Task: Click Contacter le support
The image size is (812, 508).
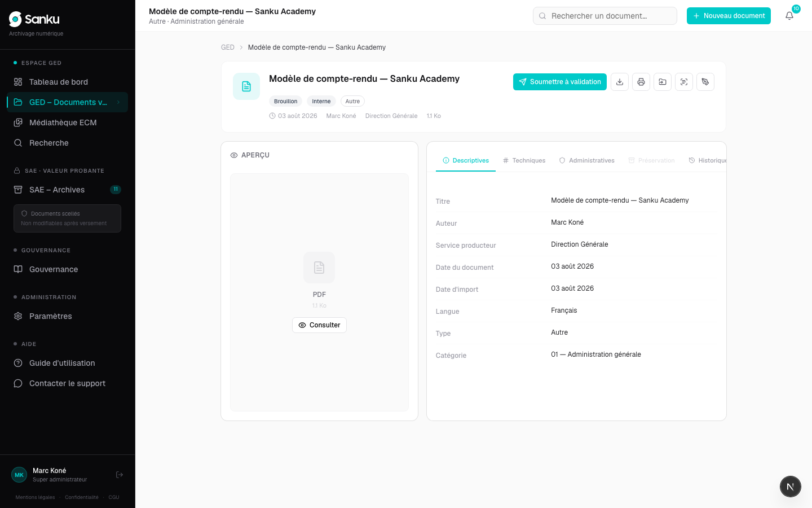Action: 68,383
